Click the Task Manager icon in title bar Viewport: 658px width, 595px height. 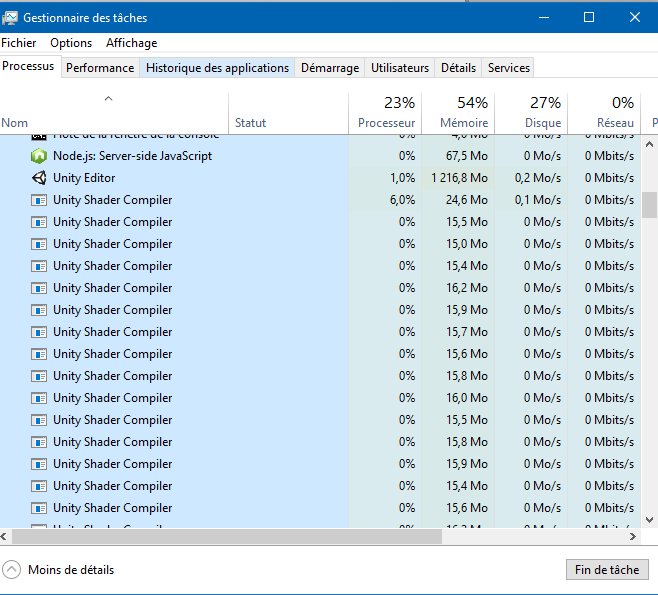10,18
